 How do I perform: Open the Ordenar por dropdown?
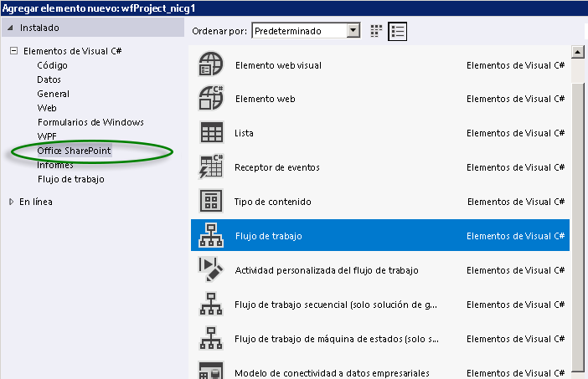[306, 31]
